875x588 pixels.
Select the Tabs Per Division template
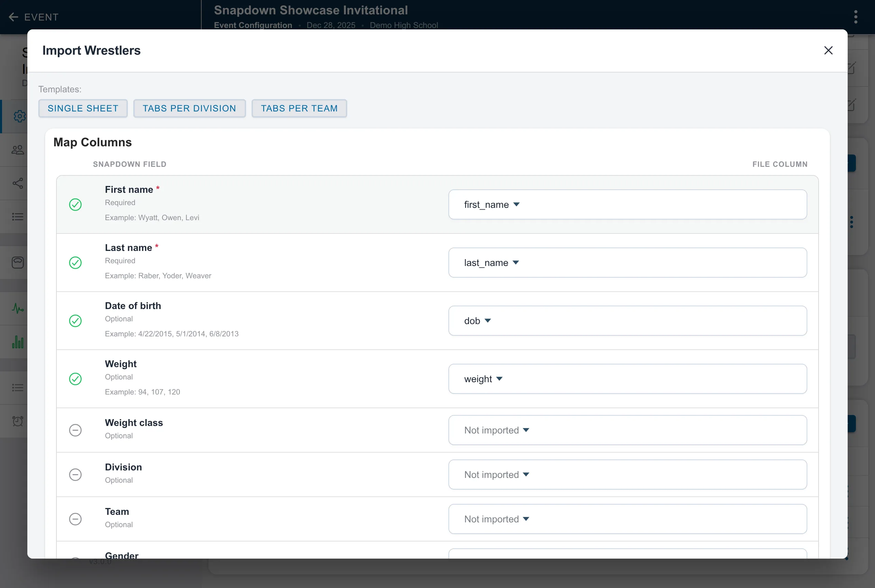point(189,108)
